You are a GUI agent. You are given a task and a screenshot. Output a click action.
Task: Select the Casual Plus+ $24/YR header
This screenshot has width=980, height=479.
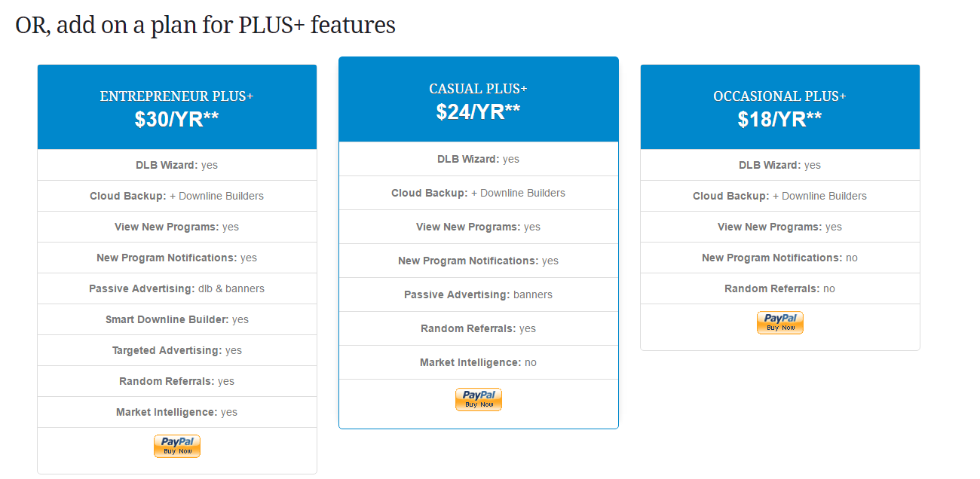point(479,99)
